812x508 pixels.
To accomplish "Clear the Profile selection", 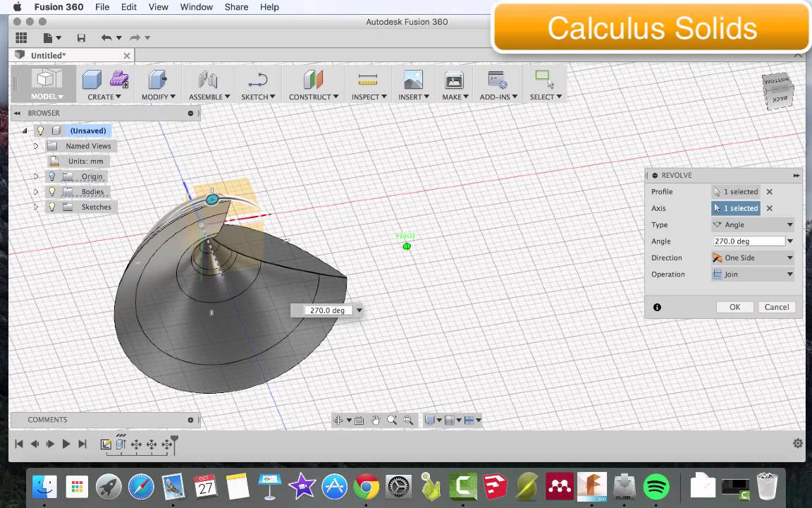I will coord(770,192).
